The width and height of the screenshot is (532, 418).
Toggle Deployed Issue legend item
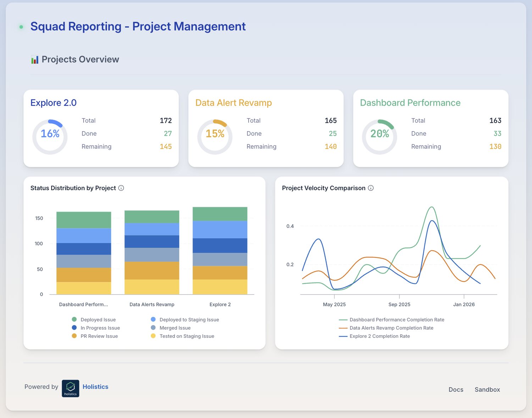coord(94,320)
